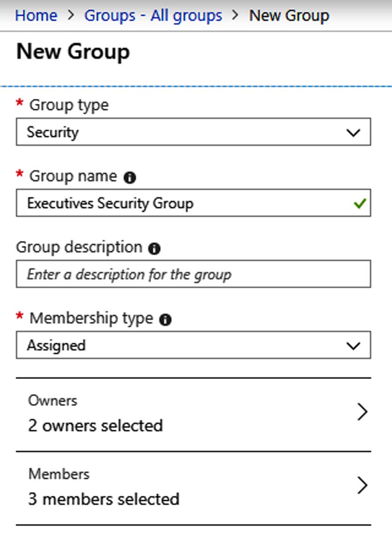The width and height of the screenshot is (392, 544).
Task: Expand the Owners selection panel
Action: pyautogui.click(x=194, y=414)
